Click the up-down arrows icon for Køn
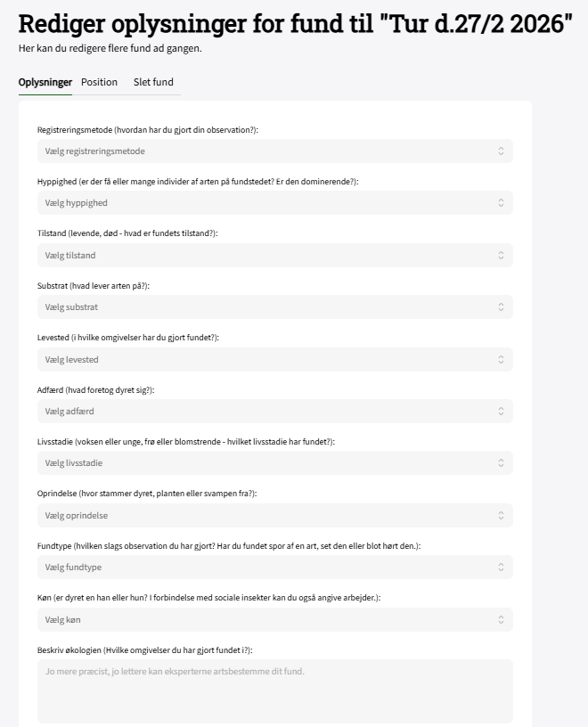588x727 pixels. click(501, 619)
